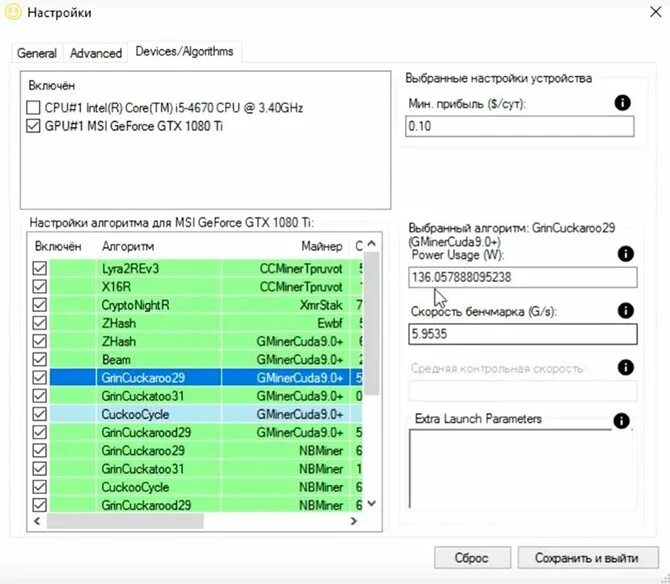Screen dimensions: 670x584
Task: Toggle GPU#1 MSI GeForce GTX 1080 Ti checkbox
Action: 33,126
